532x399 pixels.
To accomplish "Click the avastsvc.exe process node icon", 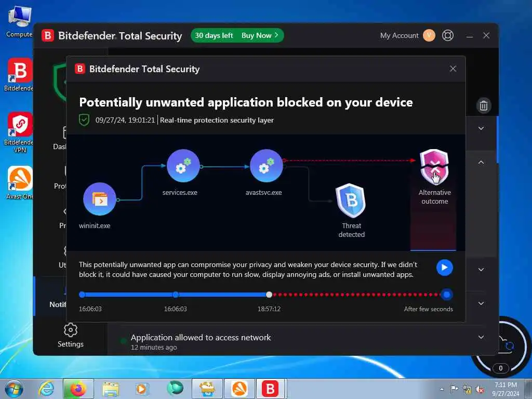I will (267, 166).
